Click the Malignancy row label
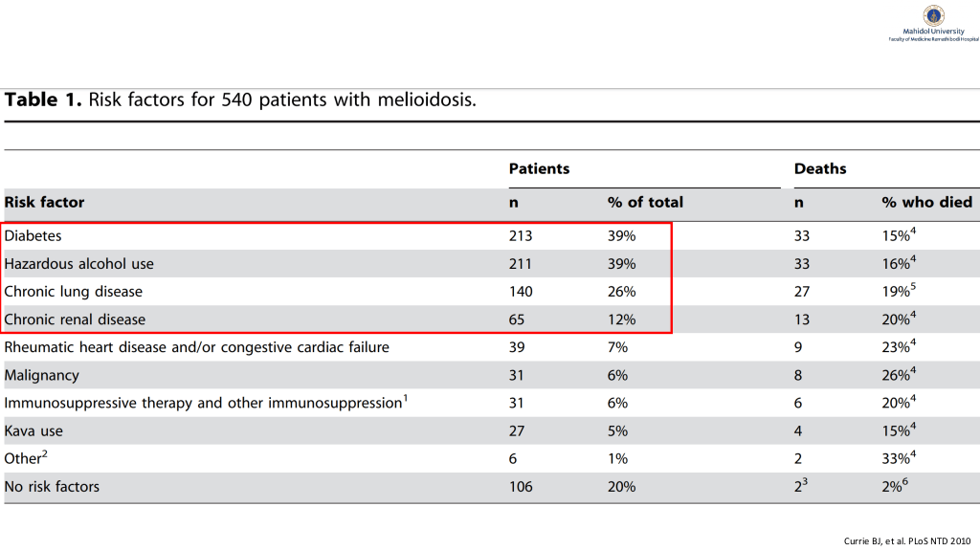The width and height of the screenshot is (980, 551). (x=41, y=375)
